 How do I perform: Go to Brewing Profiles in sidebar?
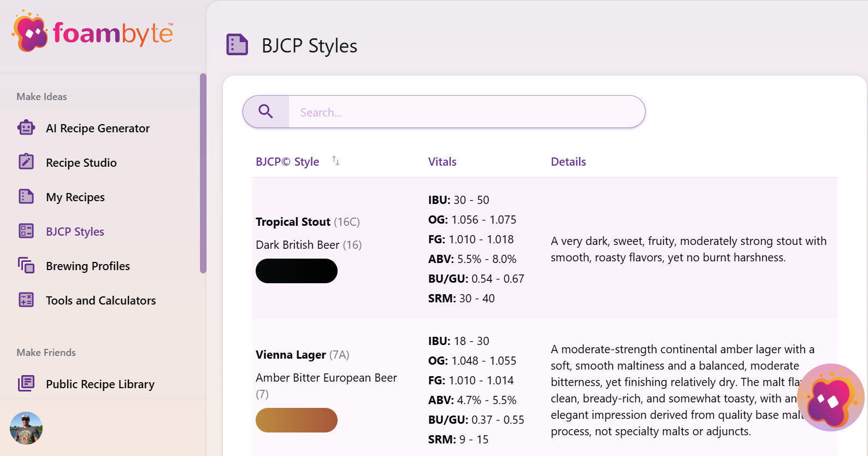point(88,266)
